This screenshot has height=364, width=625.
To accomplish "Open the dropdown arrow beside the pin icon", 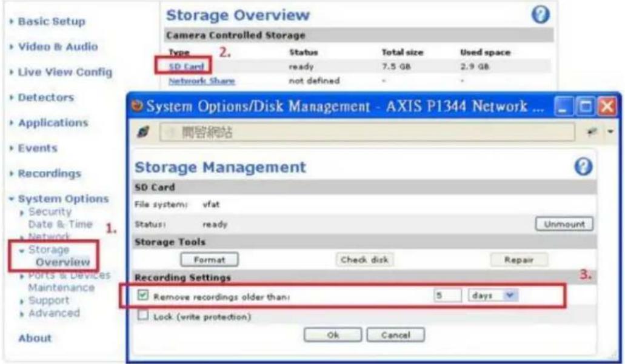I will [x=610, y=131].
